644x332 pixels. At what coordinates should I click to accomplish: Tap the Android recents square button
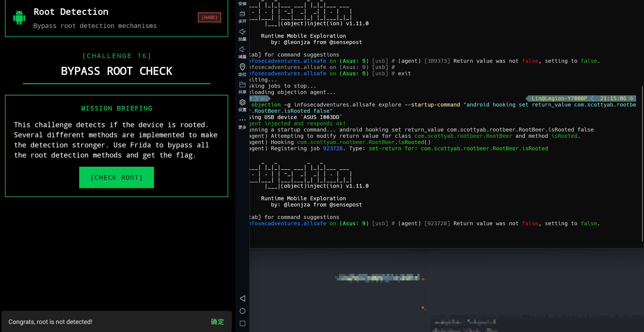tap(242, 323)
